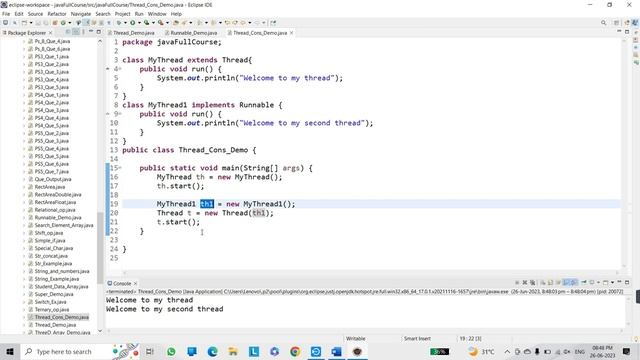Viewport: 640px width, 360px height.
Task: Click the Debug bug toolbar icon
Action: coord(119,23)
